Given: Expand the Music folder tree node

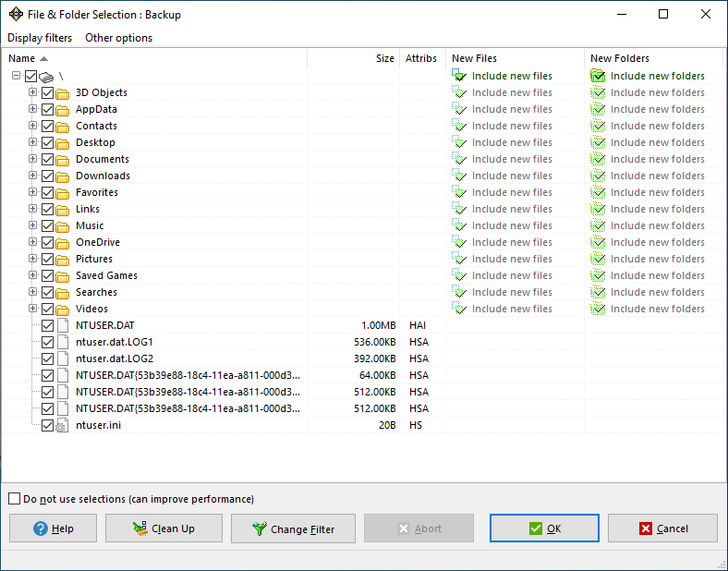Looking at the screenshot, I should 33,225.
